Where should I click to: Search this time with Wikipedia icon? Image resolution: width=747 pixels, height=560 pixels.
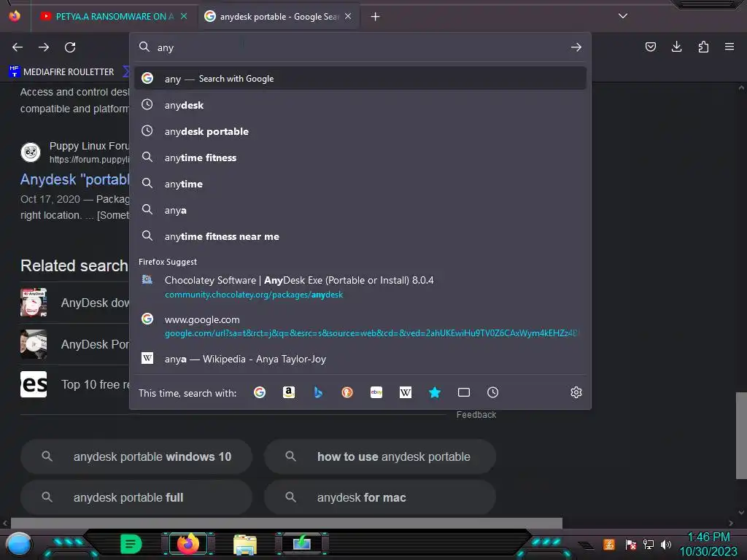point(406,392)
